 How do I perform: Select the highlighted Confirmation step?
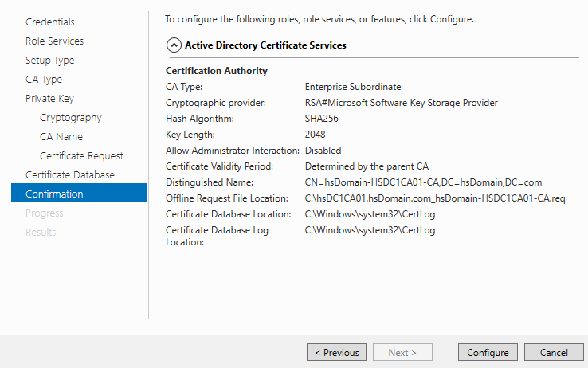(x=79, y=193)
